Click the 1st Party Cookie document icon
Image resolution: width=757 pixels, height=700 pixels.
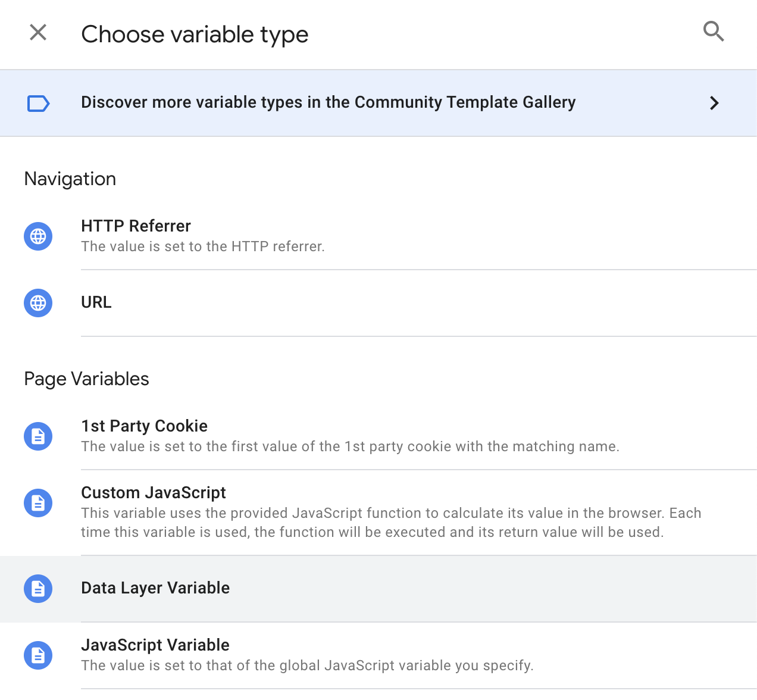point(38,436)
